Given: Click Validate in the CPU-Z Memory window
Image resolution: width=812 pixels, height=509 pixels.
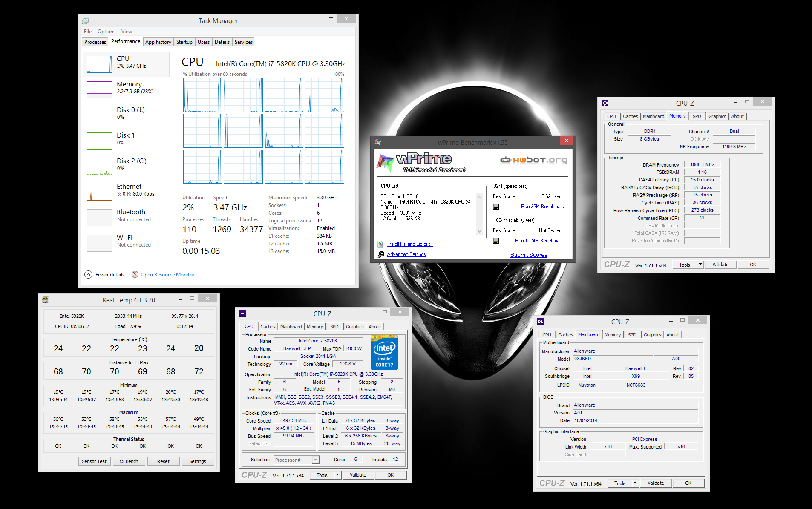Looking at the screenshot, I should point(720,265).
